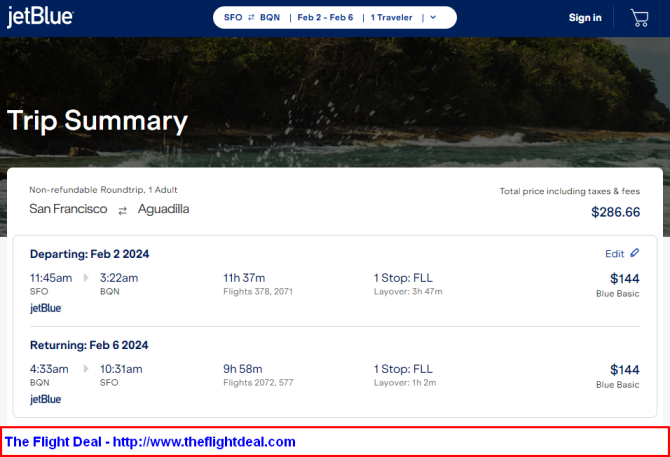Click the 'Trip Summary' heading
The height and width of the screenshot is (457, 670).
97,121
